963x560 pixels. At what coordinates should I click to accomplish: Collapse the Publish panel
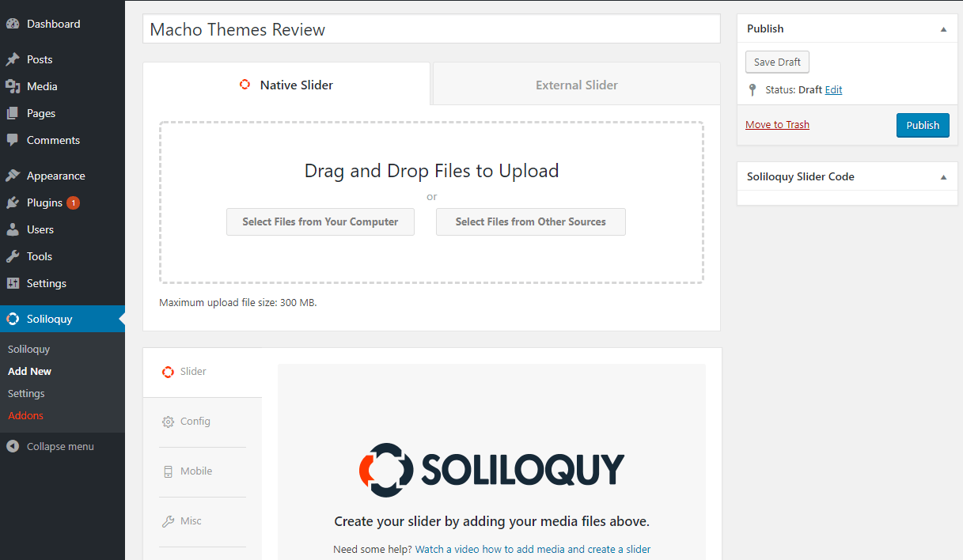943,28
